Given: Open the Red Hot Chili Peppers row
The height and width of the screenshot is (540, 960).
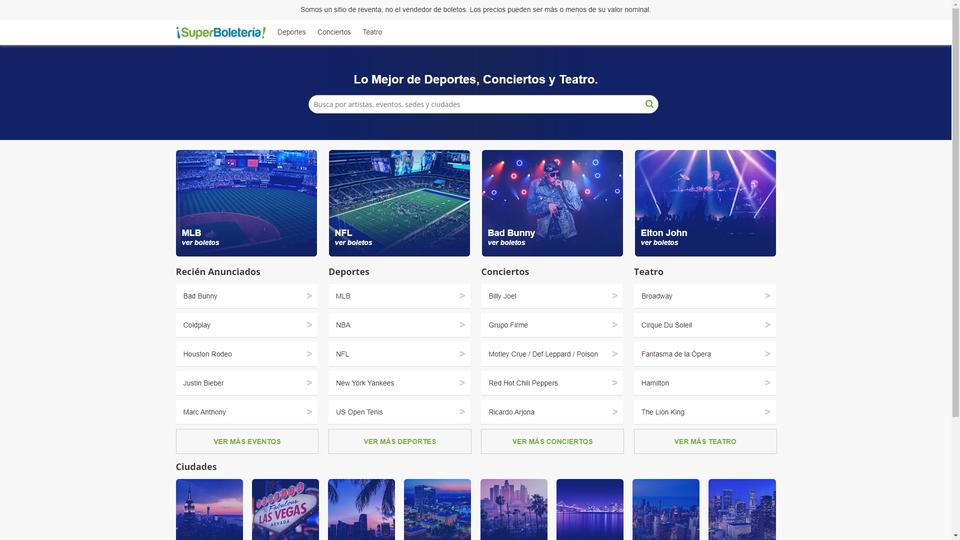Looking at the screenshot, I should coord(552,383).
